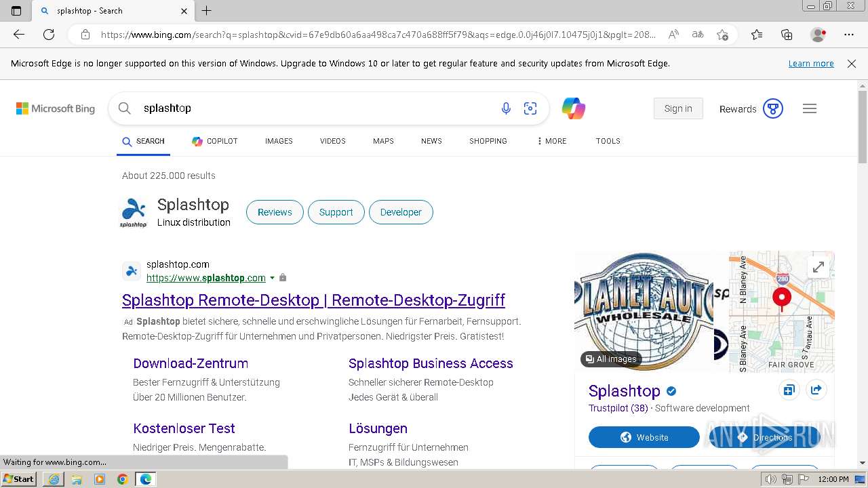
Task: Go to the SHOPPING tab
Action: pos(488,141)
